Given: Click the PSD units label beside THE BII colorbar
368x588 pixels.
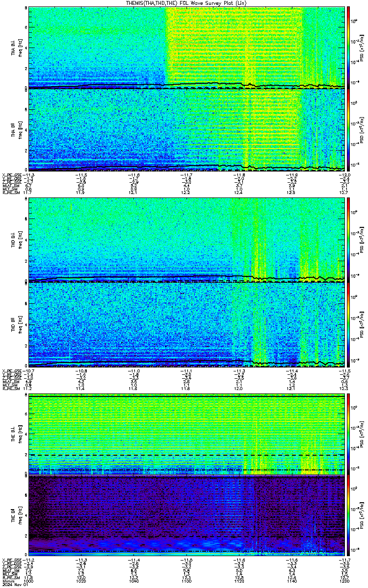Looking at the screenshot, I should [x=362, y=516].
